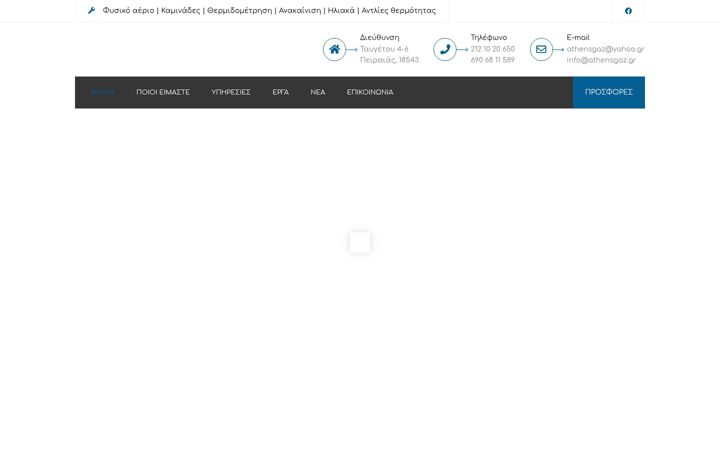The image size is (720, 450).
Task: Open the Facebook icon link
Action: [628, 11]
